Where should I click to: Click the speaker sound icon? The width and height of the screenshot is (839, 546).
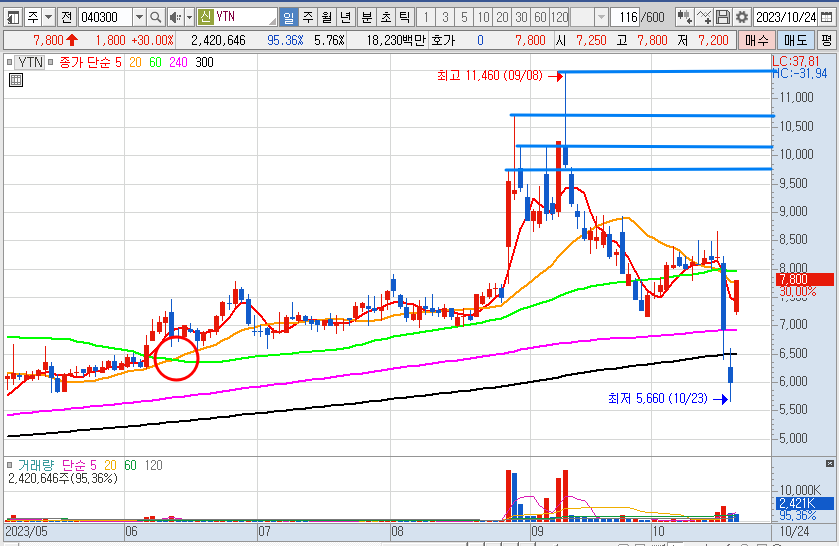coord(175,18)
